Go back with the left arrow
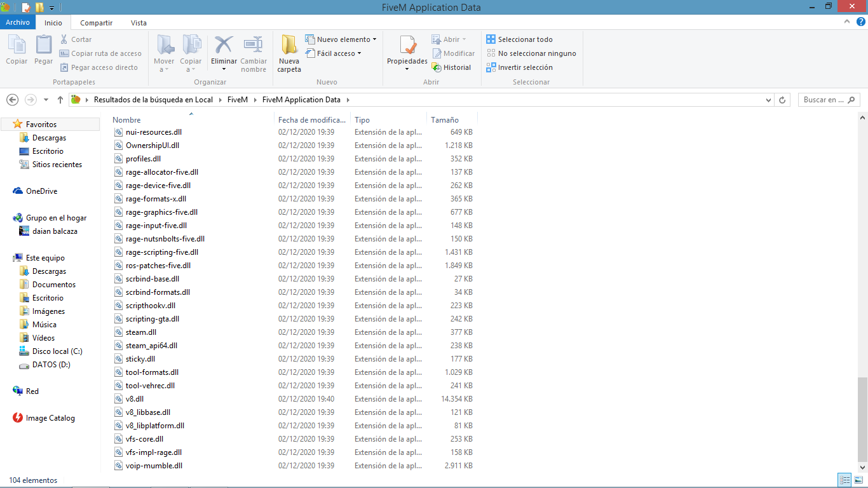The width and height of the screenshot is (868, 488). 12,100
